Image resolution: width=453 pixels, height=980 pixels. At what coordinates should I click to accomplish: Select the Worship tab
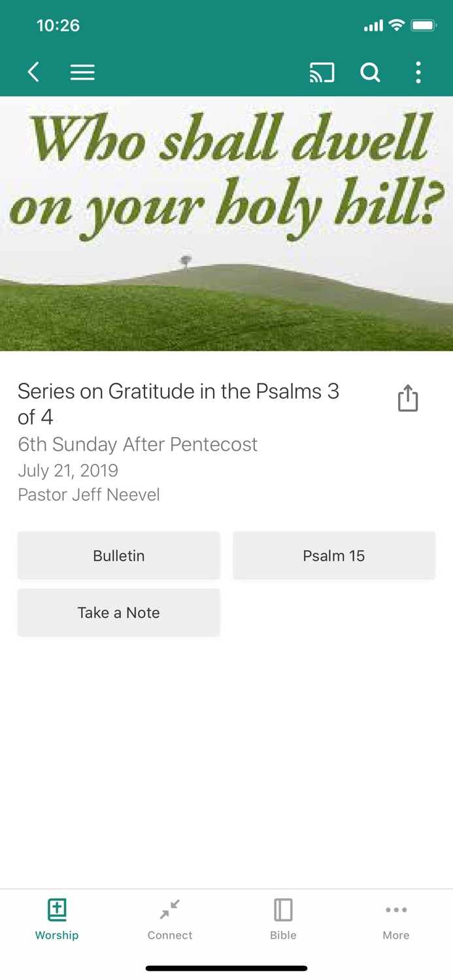click(57, 919)
